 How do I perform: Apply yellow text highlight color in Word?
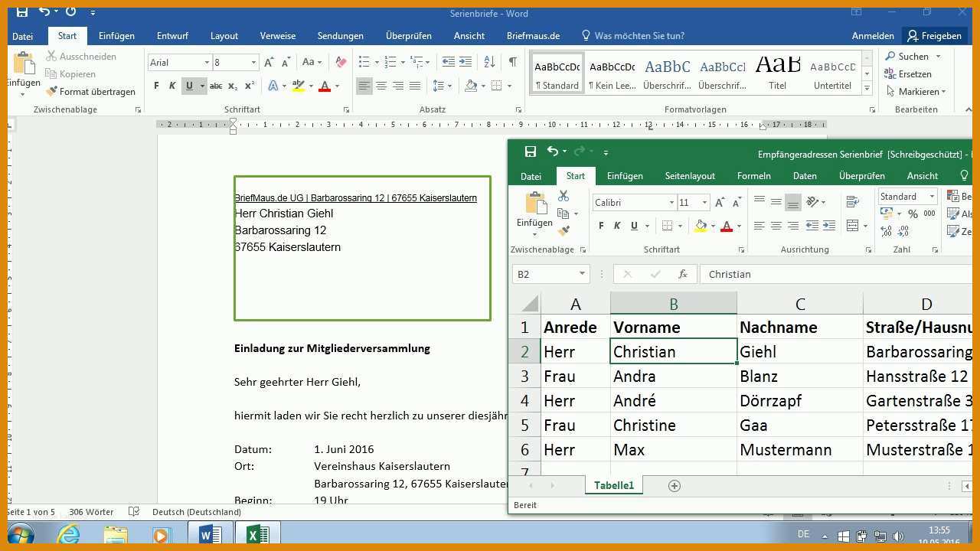click(298, 86)
